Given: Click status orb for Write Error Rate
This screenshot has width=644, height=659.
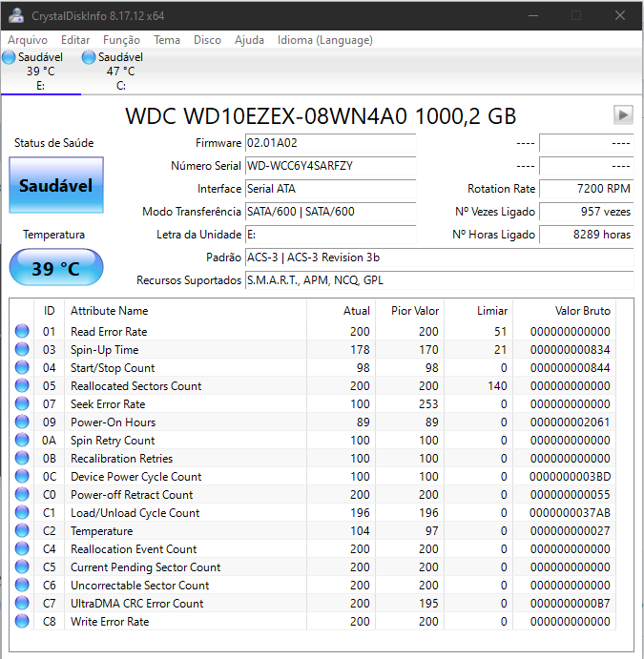Looking at the screenshot, I should pos(22,621).
